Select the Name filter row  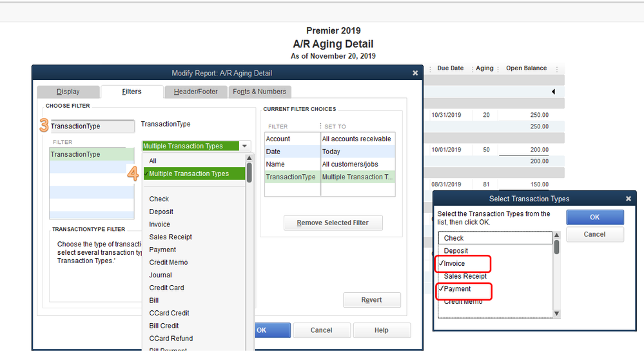click(x=330, y=164)
